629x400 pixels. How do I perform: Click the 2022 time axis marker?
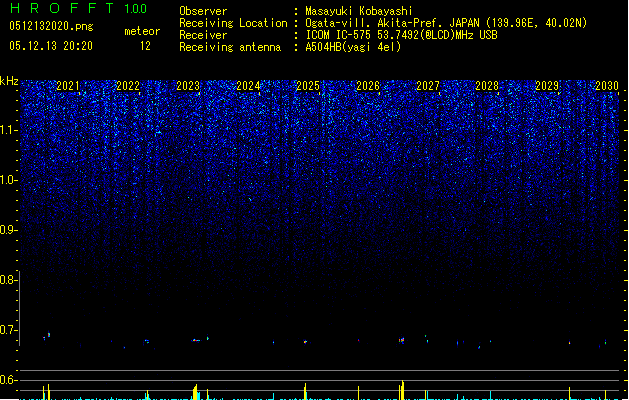point(128,85)
